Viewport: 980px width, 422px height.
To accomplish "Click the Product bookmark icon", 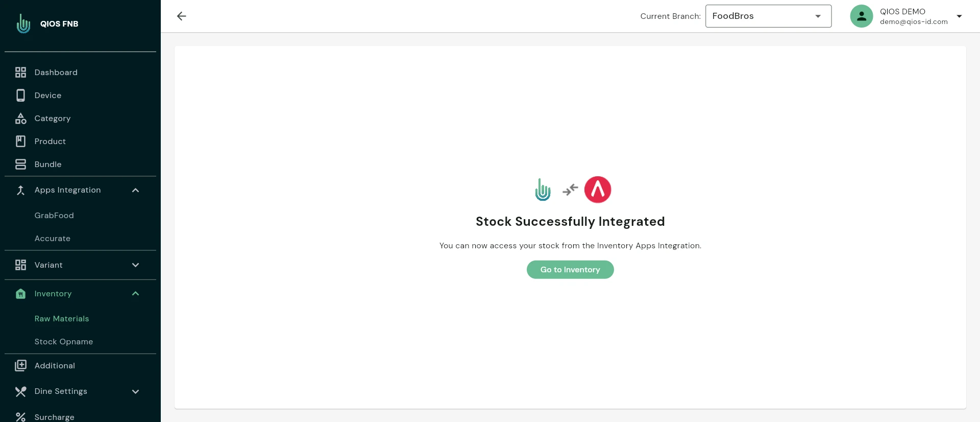I will [x=20, y=142].
